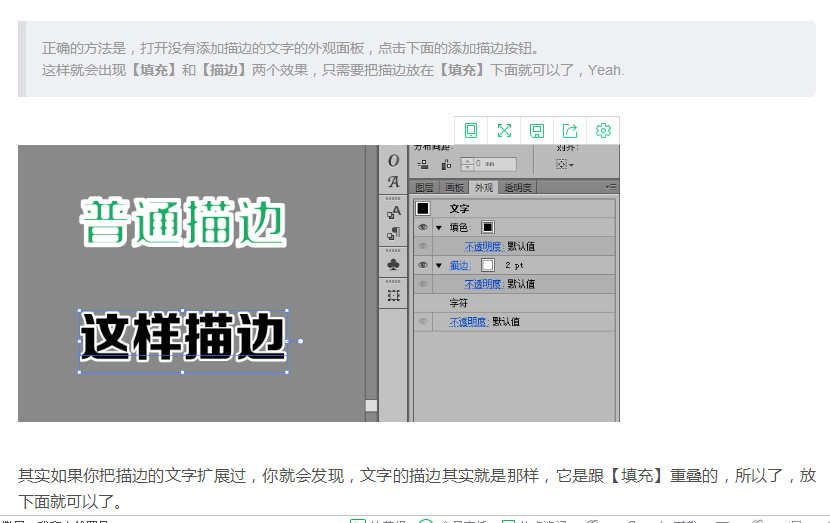Click 不透明度 link under 描边

tap(484, 284)
